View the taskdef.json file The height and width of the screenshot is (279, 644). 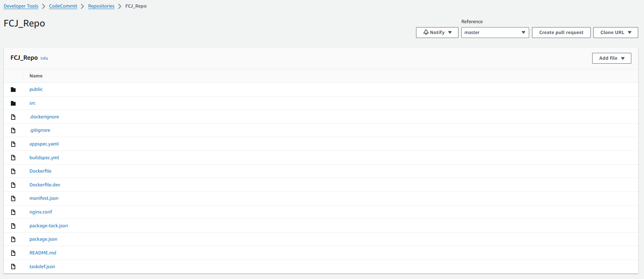click(42, 267)
